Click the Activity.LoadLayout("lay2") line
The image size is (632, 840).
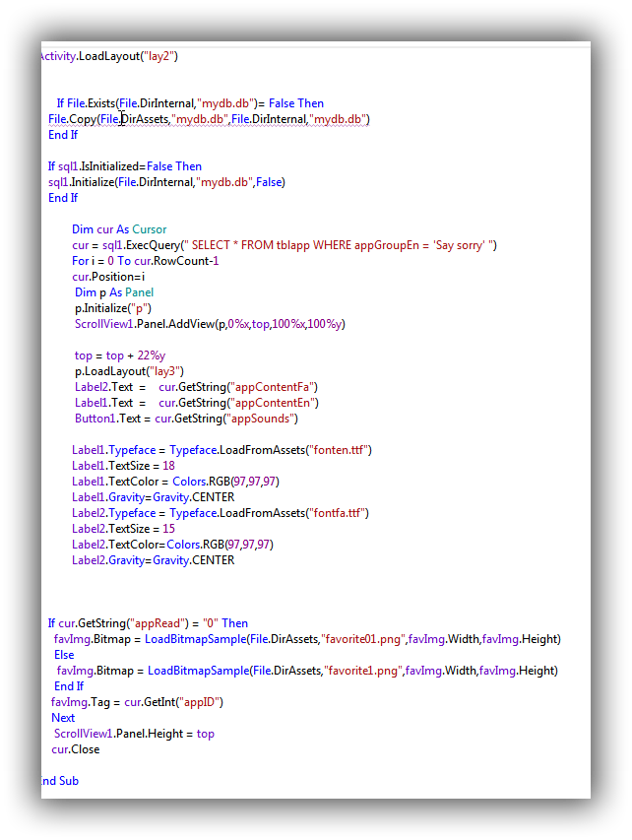click(108, 56)
